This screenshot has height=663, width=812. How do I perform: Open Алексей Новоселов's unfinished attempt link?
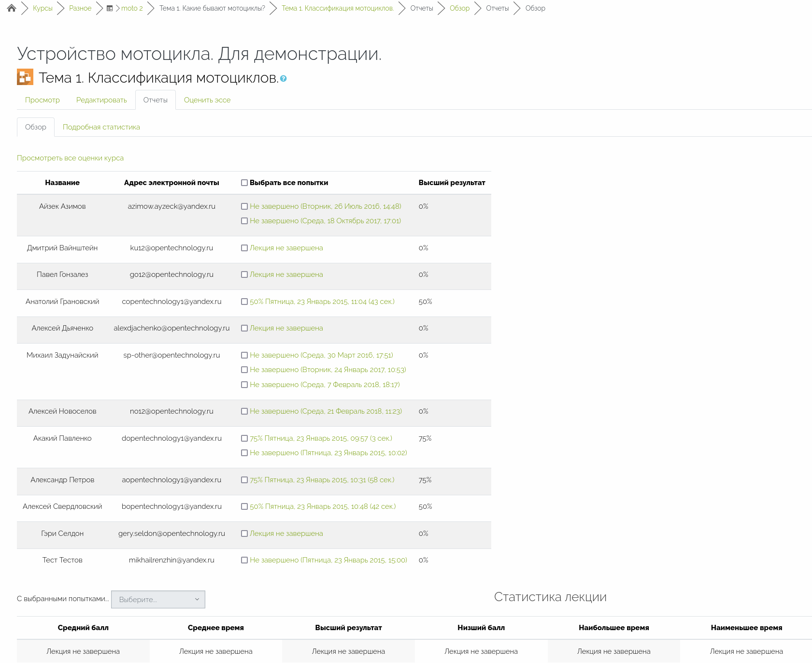pyautogui.click(x=326, y=411)
